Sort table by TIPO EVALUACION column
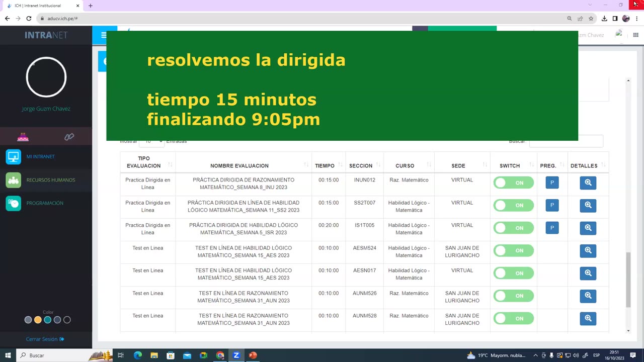Screen dimensions: 644x362 147,162
